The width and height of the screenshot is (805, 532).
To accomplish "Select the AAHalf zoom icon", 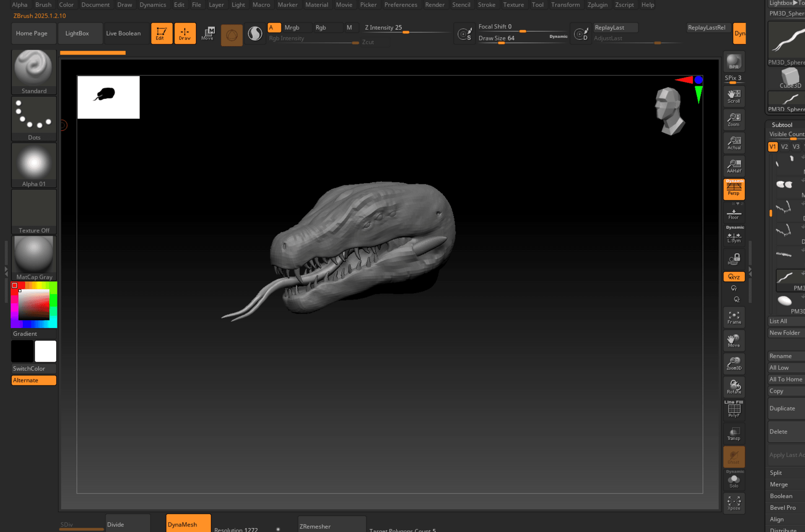I will [734, 166].
